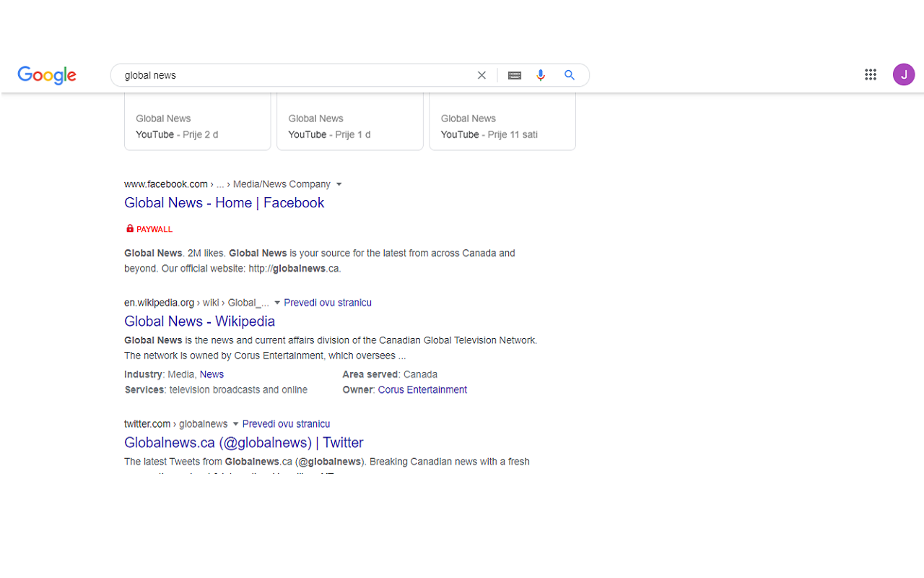Open the on-screen keyboard input tool
The width and height of the screenshot is (924, 578).
click(515, 75)
